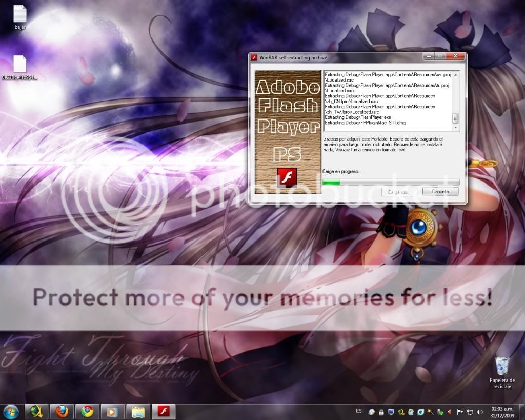Select the "Extracting Debug\FPPluginMac_STI.dmg" log line
This screenshot has height=420, width=525.
point(365,123)
